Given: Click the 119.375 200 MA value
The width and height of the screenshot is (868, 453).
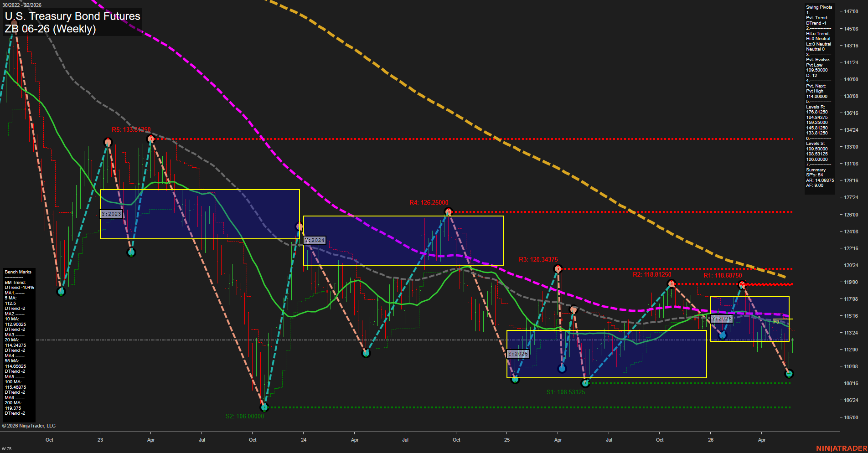Looking at the screenshot, I should tap(13, 408).
